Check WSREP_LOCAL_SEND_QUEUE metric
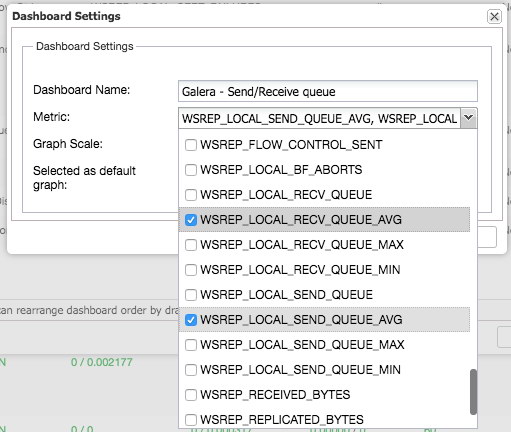Image resolution: width=511 pixels, height=432 pixels. (191, 295)
